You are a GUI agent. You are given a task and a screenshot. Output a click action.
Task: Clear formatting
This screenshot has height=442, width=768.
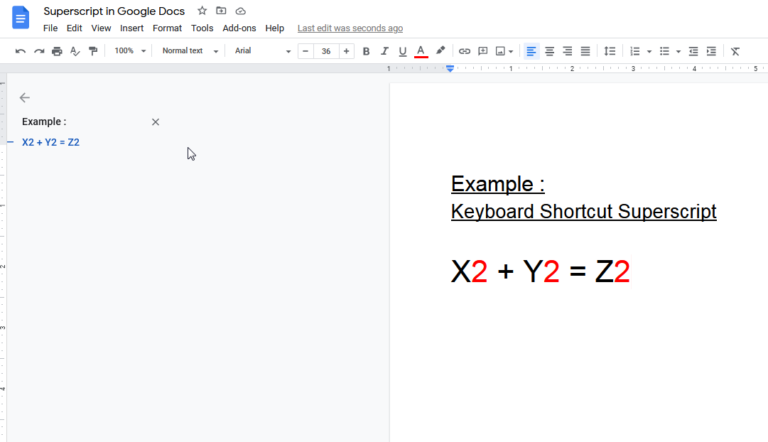click(x=735, y=51)
